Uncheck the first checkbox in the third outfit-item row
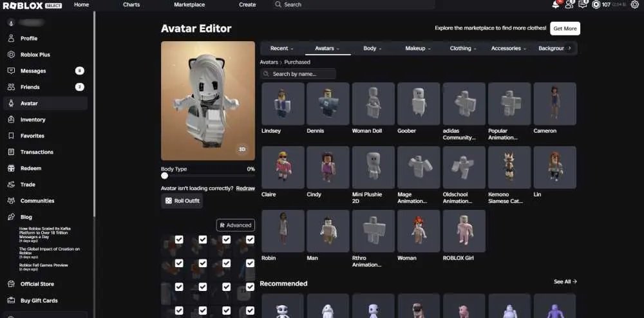The image size is (644, 318). click(x=179, y=287)
